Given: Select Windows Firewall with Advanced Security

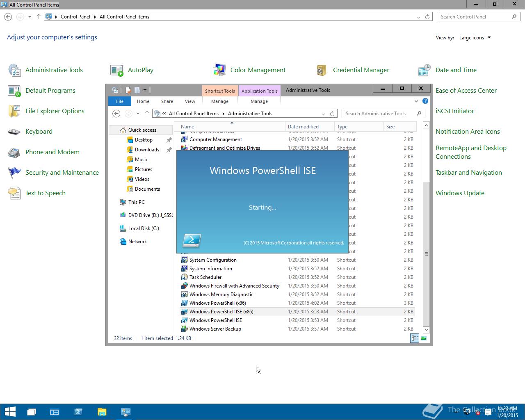Looking at the screenshot, I should pos(298,286).
